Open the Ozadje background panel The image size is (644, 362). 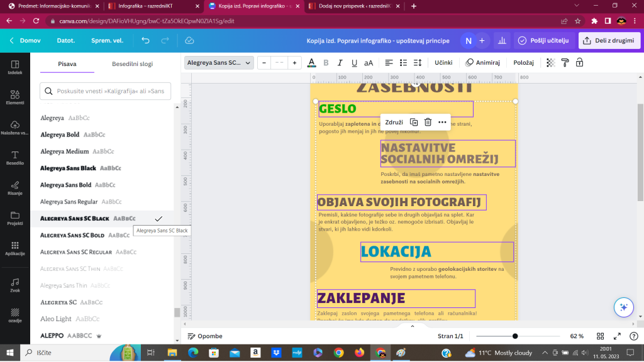[15, 315]
